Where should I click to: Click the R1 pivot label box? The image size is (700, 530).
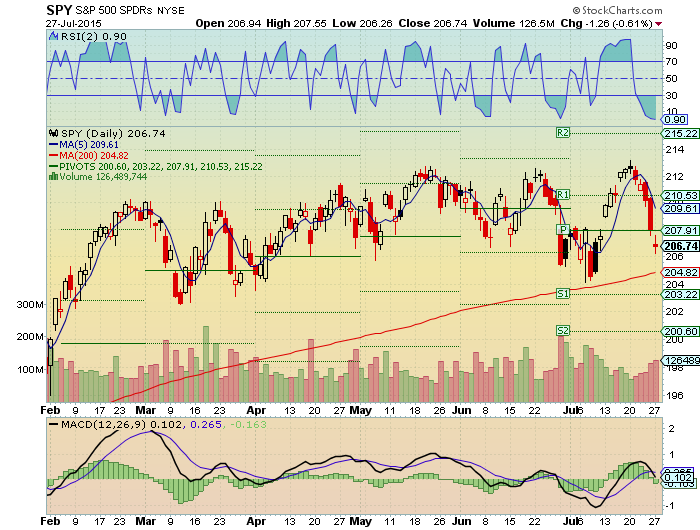tap(563, 195)
